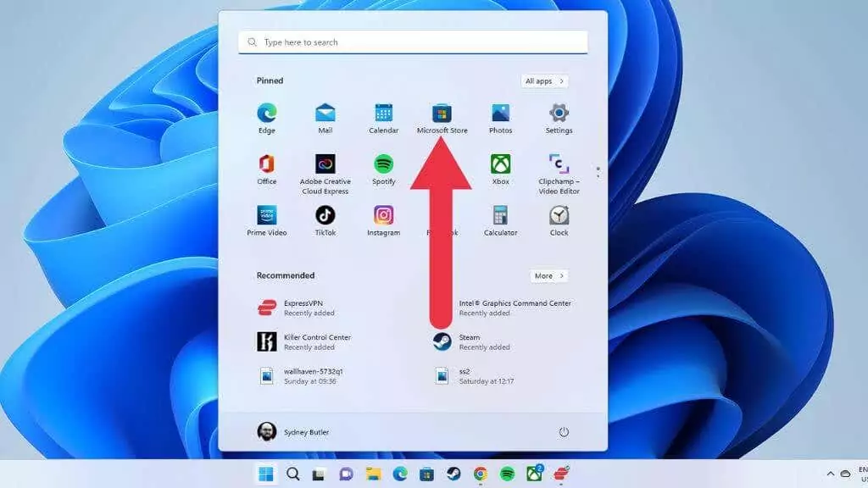Image resolution: width=868 pixels, height=488 pixels.
Task: Launch Spotify from pinned apps
Action: pos(384,169)
